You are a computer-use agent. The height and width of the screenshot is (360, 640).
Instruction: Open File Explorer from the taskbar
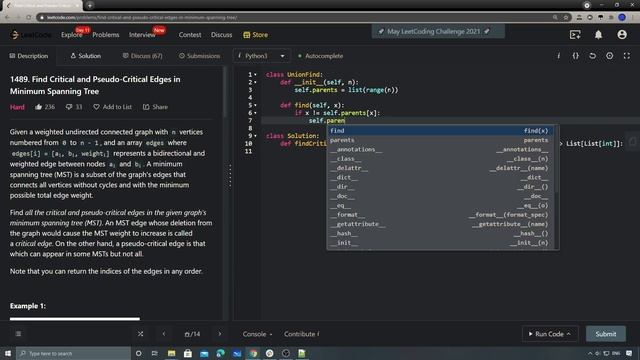point(171,353)
